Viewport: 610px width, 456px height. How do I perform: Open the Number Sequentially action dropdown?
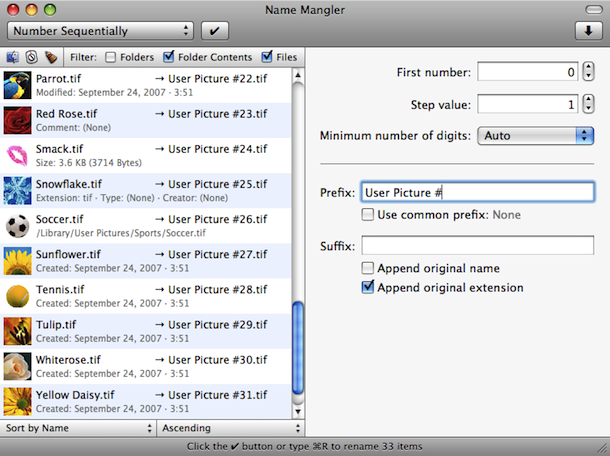[x=100, y=31]
